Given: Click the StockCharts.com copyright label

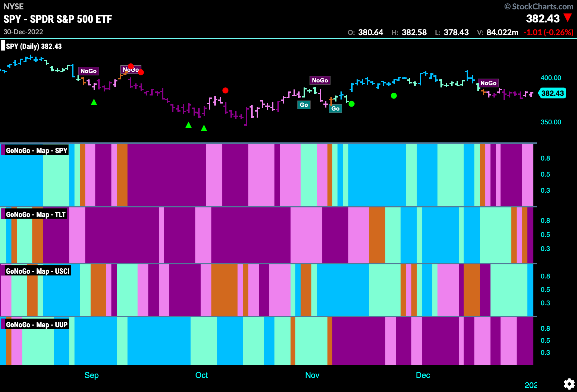Looking at the screenshot, I should 539,6.
